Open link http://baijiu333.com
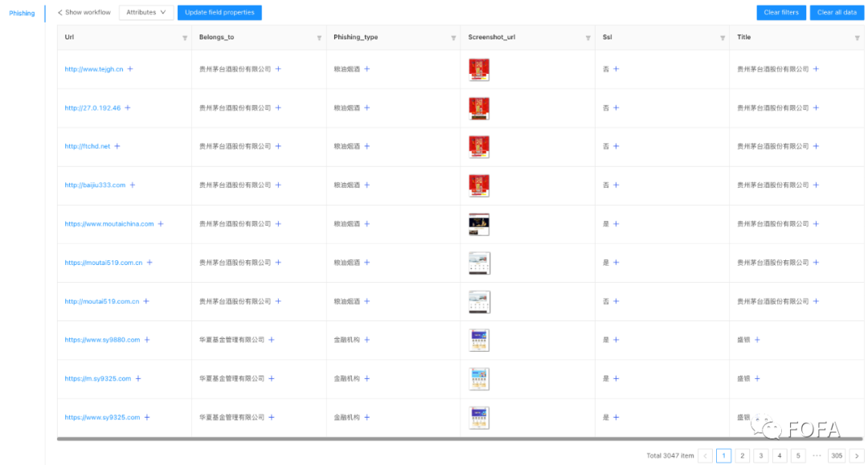Image resolution: width=868 pixels, height=465 pixels. [x=95, y=186]
